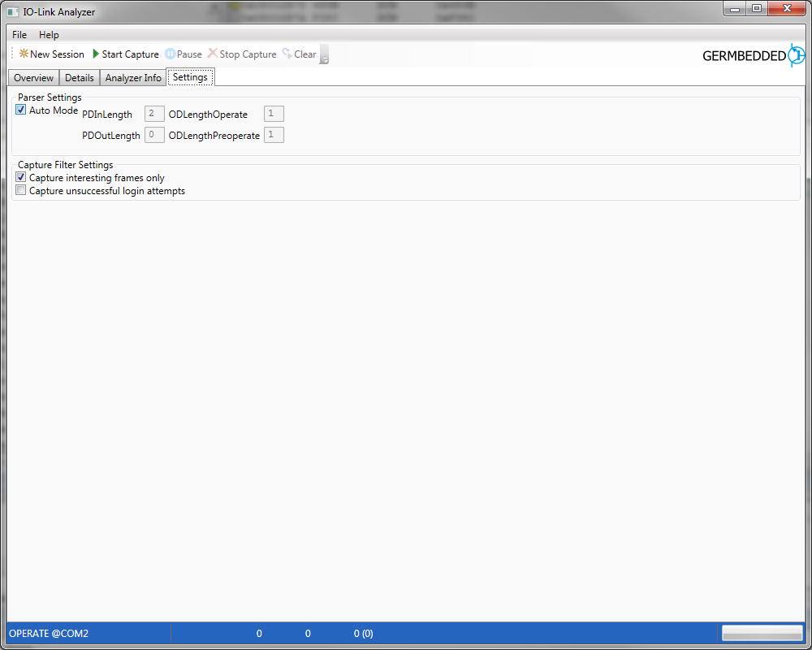
Task: Click the status bar progress bar
Action: click(x=762, y=633)
